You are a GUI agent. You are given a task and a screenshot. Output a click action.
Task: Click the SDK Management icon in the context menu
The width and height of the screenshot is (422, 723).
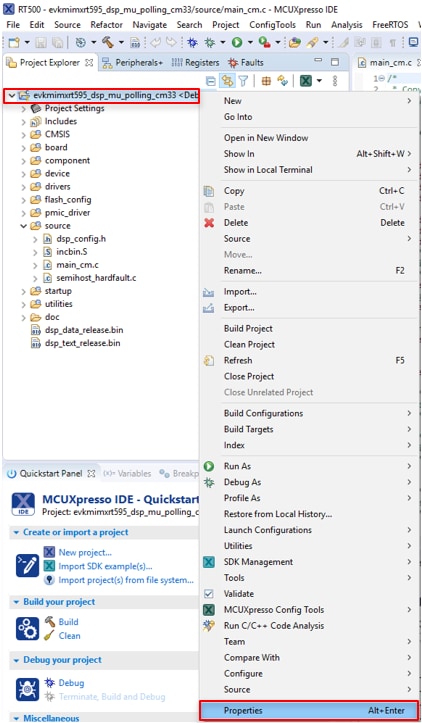click(x=209, y=562)
